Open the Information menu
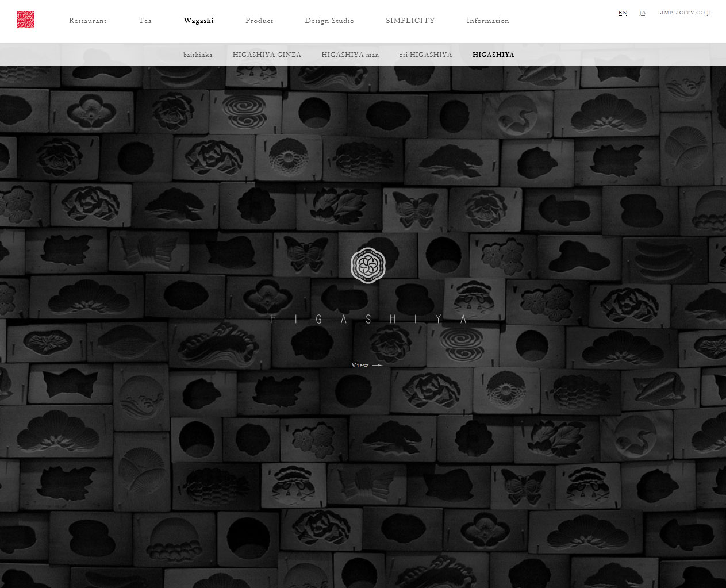This screenshot has width=726, height=588. 488,21
